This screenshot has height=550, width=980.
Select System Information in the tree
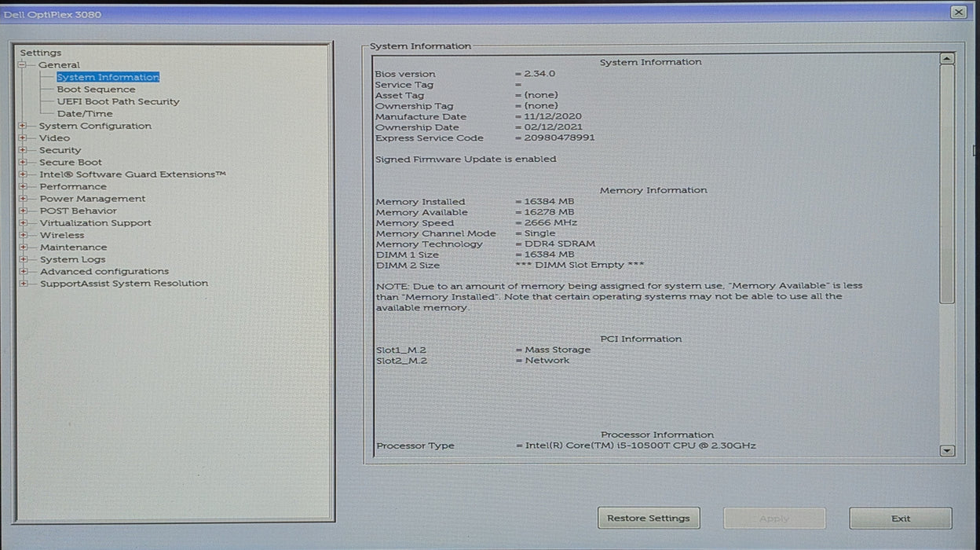(108, 77)
